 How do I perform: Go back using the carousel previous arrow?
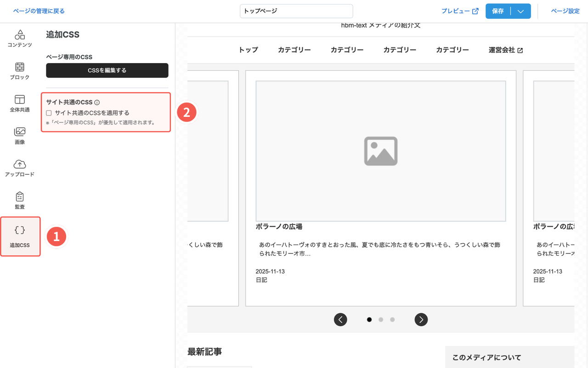coord(340,319)
